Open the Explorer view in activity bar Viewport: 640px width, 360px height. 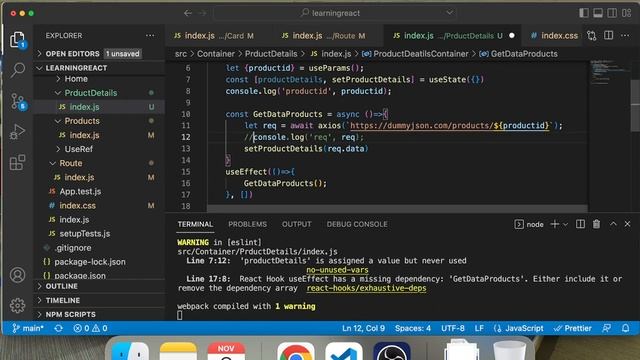pyautogui.click(x=17, y=40)
